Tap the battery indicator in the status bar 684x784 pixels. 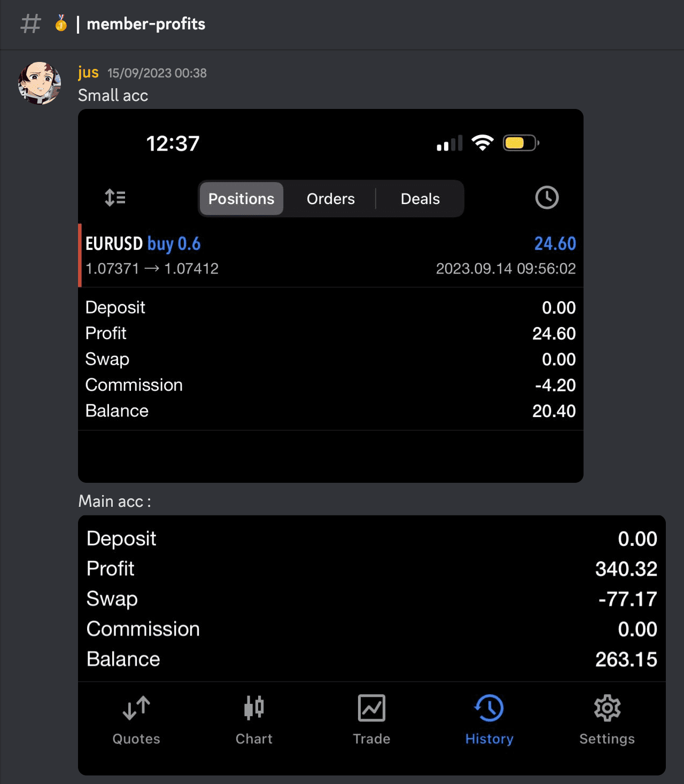click(520, 143)
